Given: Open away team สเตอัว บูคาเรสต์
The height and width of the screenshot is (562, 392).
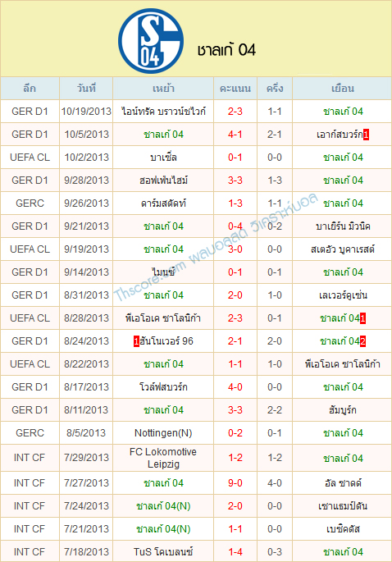Looking at the screenshot, I should point(343,249).
